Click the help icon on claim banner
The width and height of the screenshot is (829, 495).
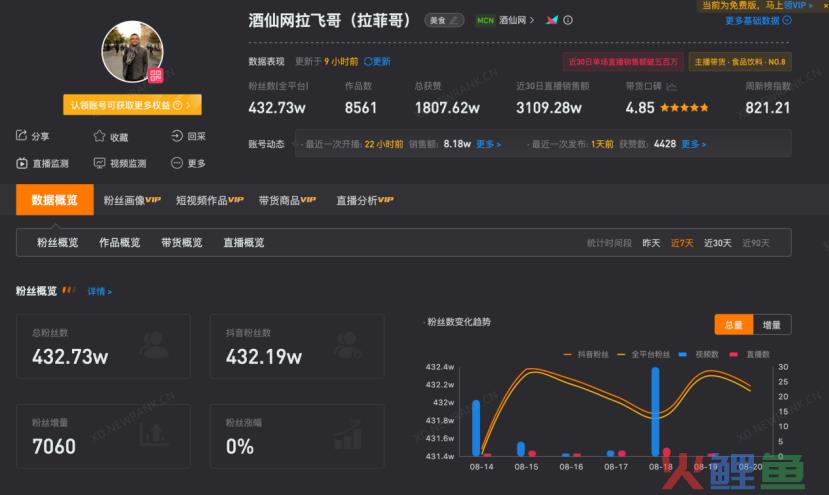point(178,105)
